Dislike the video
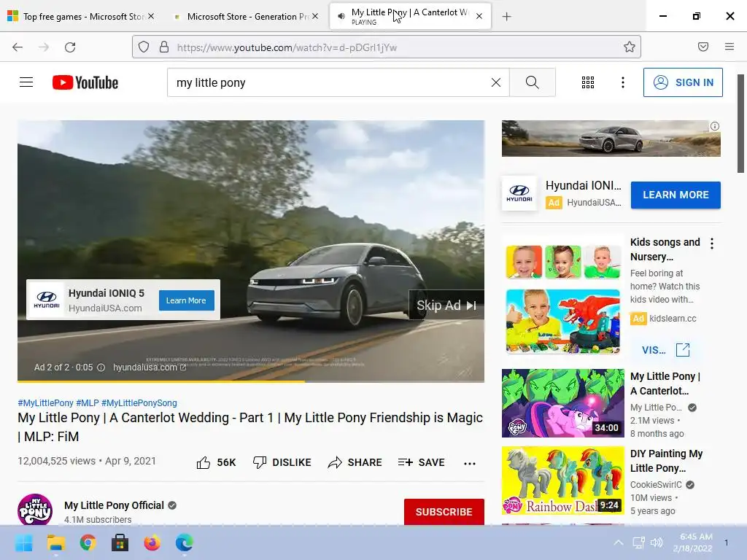This screenshot has height=560, width=747. [282, 462]
